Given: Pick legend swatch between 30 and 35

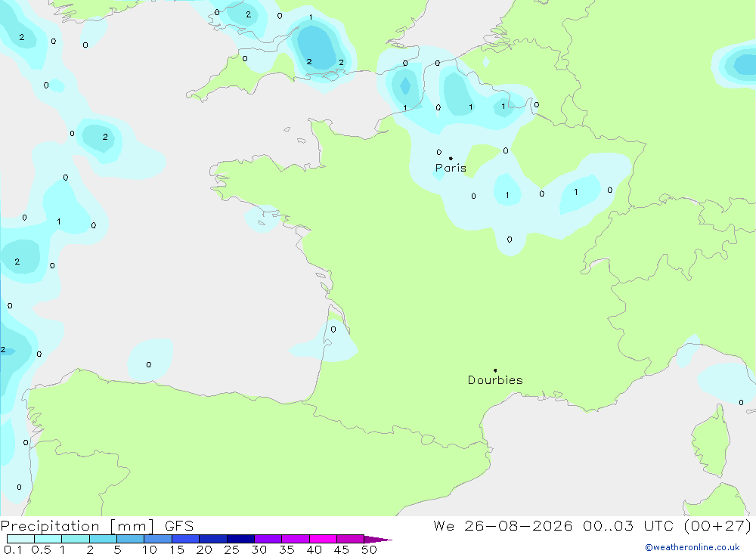Looking at the screenshot, I should (268, 539).
